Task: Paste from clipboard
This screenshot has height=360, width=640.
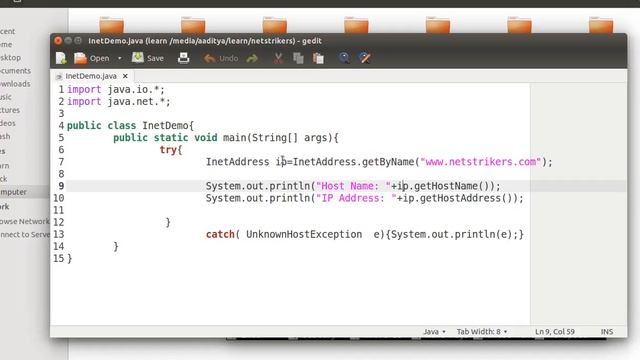Action: click(318, 58)
